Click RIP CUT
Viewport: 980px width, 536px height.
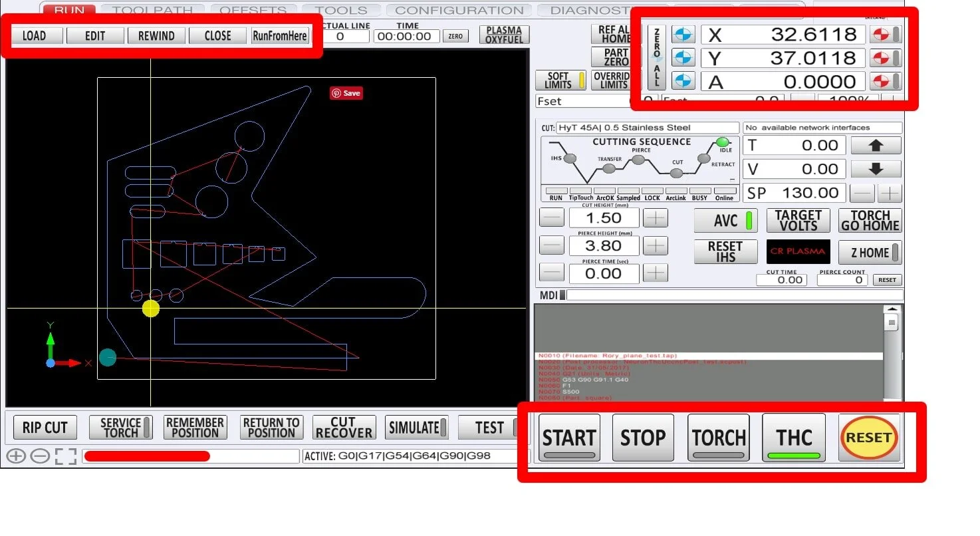point(45,428)
